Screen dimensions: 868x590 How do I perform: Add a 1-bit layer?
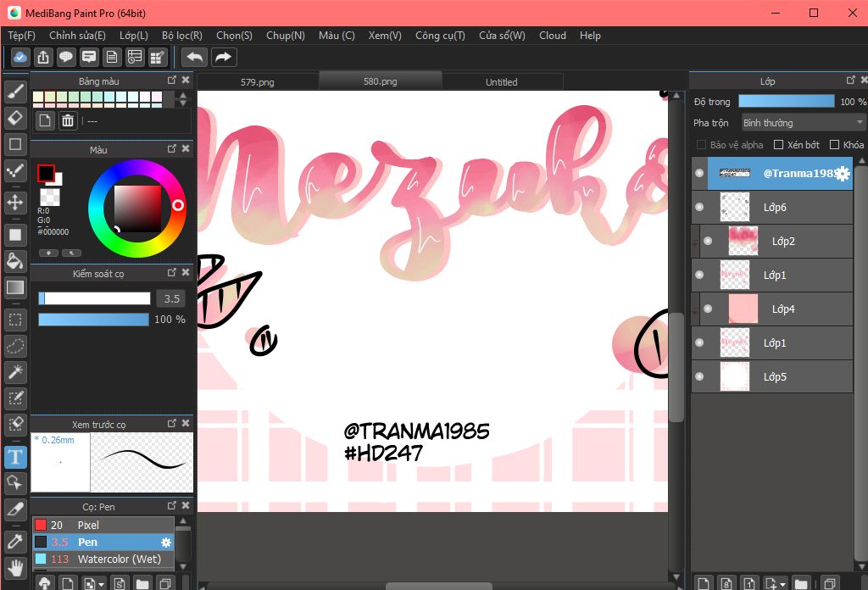[x=749, y=583]
